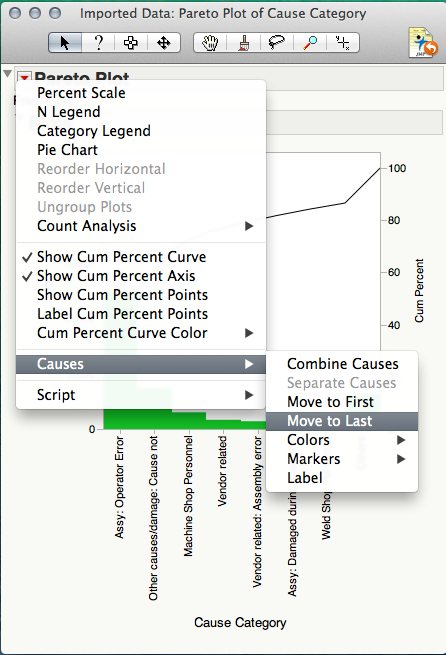Click the JMP home window icon

422,43
